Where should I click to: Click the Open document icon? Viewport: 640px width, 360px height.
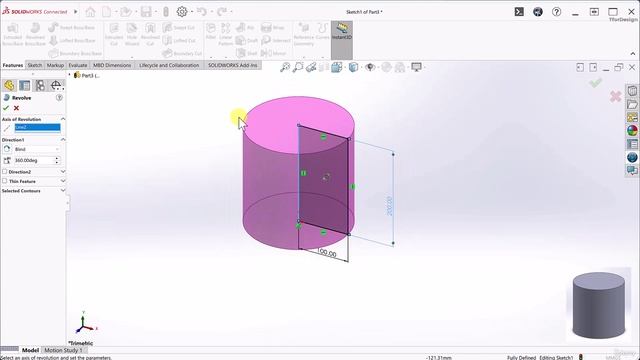(x=126, y=12)
